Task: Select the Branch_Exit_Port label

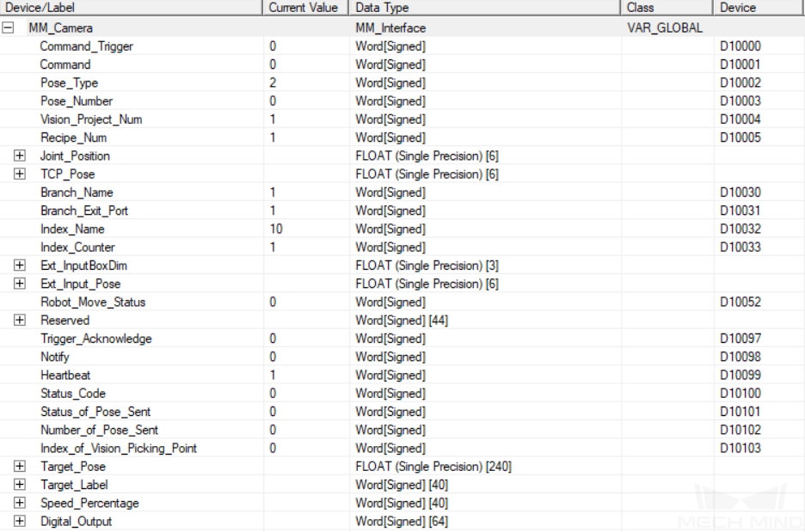Action: (x=84, y=211)
